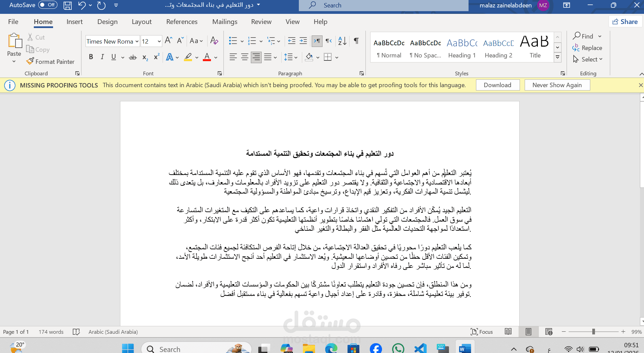Expand the bullet list options

(242, 41)
